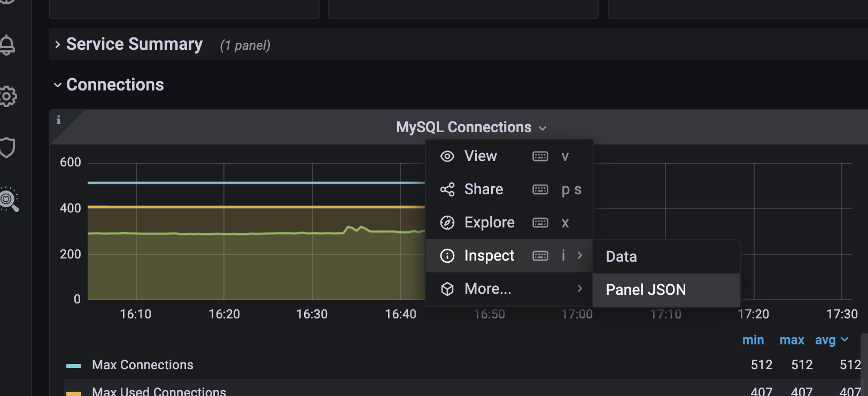Click the green connections line spike on chart
868x396 pixels.
(356, 229)
